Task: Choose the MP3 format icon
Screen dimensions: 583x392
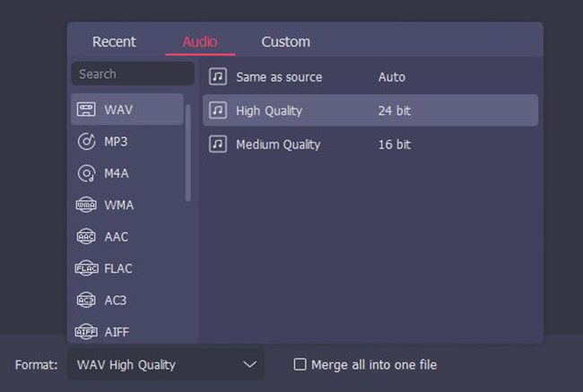Action: [86, 142]
